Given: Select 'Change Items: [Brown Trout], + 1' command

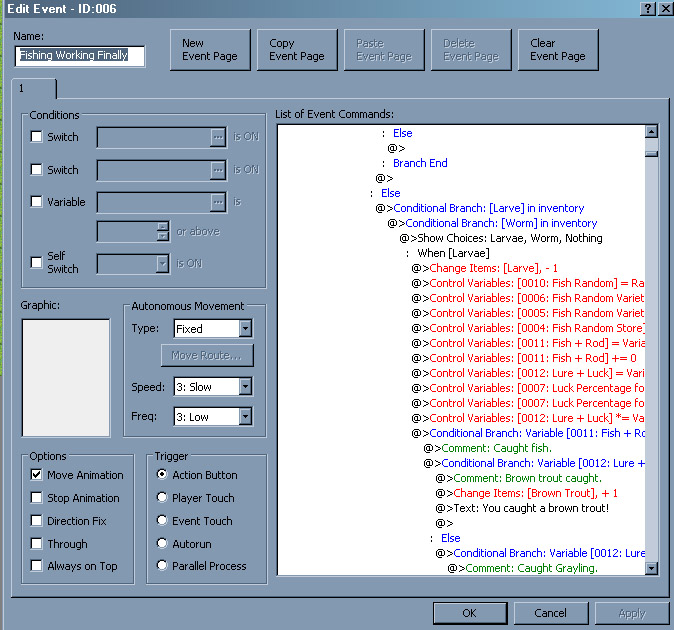Looking at the screenshot, I should [527, 493].
